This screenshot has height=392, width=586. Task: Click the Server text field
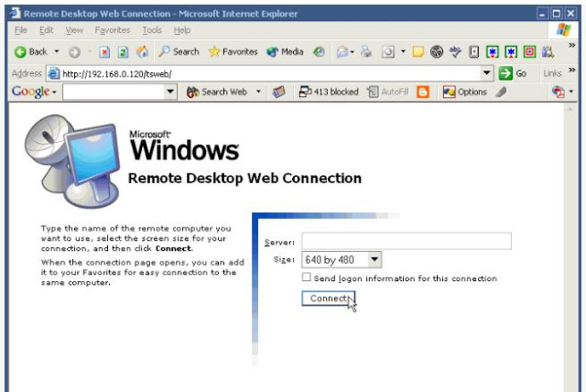[407, 242]
